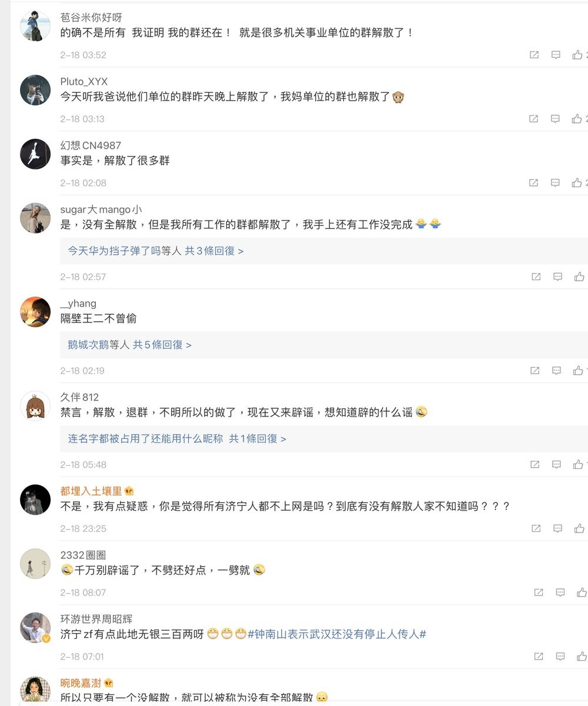Open the reply icon on Pluto_XYX's comment
Image resolution: width=588 pixels, height=706 pixels.
point(555,119)
